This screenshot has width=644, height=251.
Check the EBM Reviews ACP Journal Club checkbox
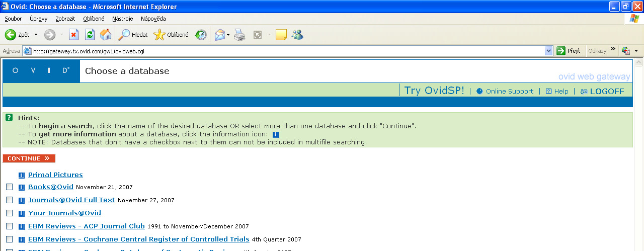point(10,226)
